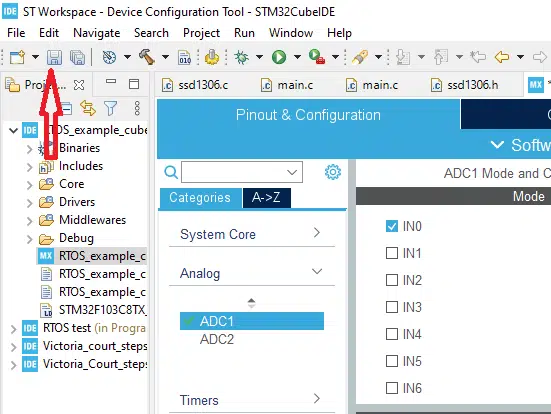The image size is (551, 414).
Task: Click the previous annotation toolbar icon
Action: 441,57
